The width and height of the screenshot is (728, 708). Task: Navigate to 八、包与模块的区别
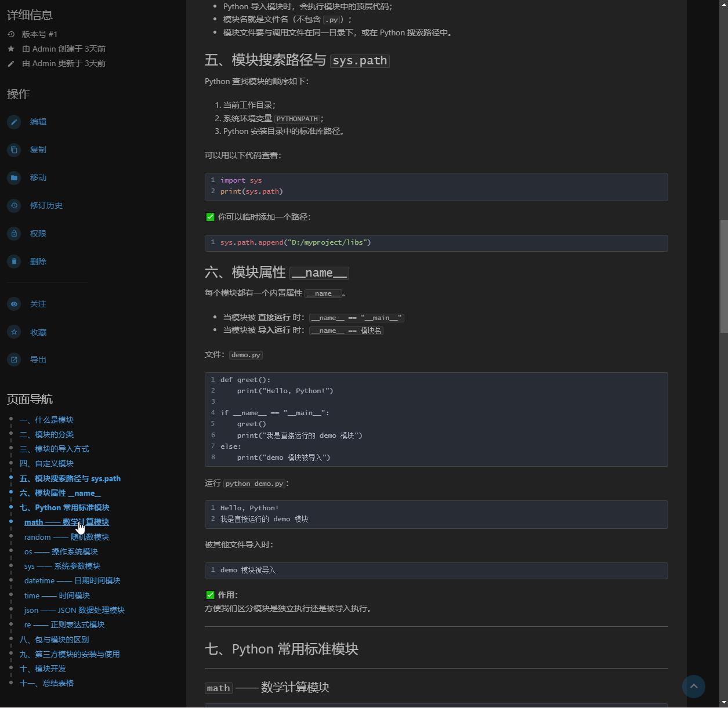point(55,640)
